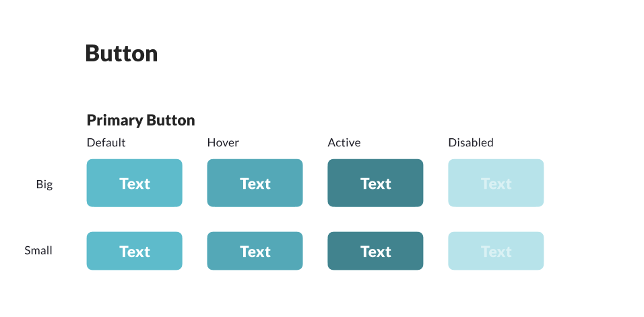Click the white "Text" label in the Small Default button
644x317 pixels.
135,252
